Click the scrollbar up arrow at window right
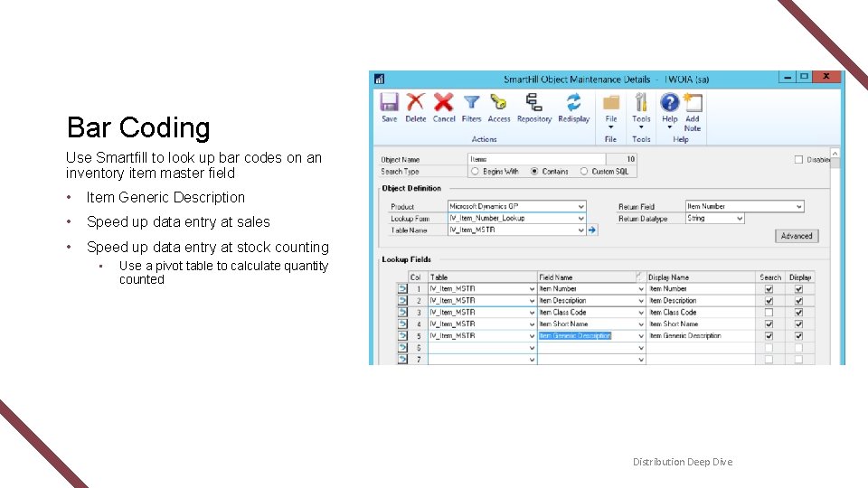Screen dimensions: 868x488 [835, 153]
